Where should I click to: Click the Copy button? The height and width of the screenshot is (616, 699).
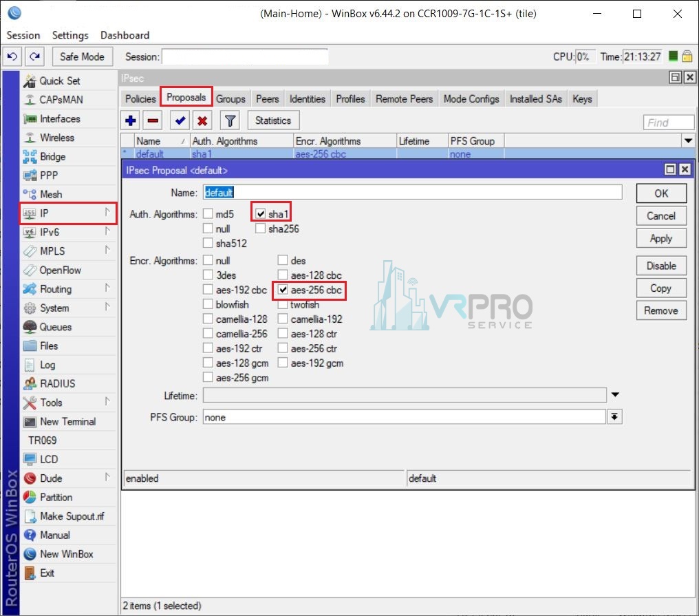coord(661,288)
